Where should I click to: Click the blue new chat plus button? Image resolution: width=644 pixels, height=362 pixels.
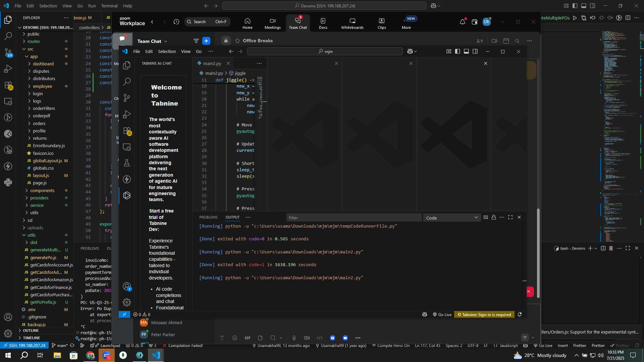206,41
